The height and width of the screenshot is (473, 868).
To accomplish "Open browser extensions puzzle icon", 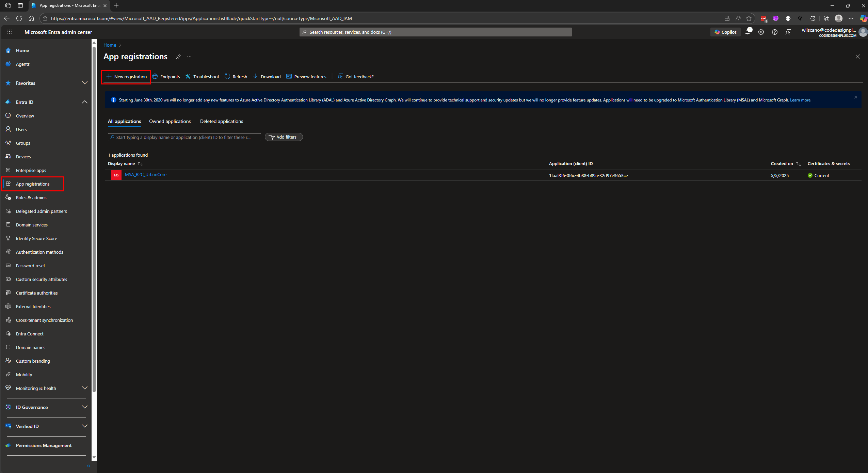I will tap(813, 18).
